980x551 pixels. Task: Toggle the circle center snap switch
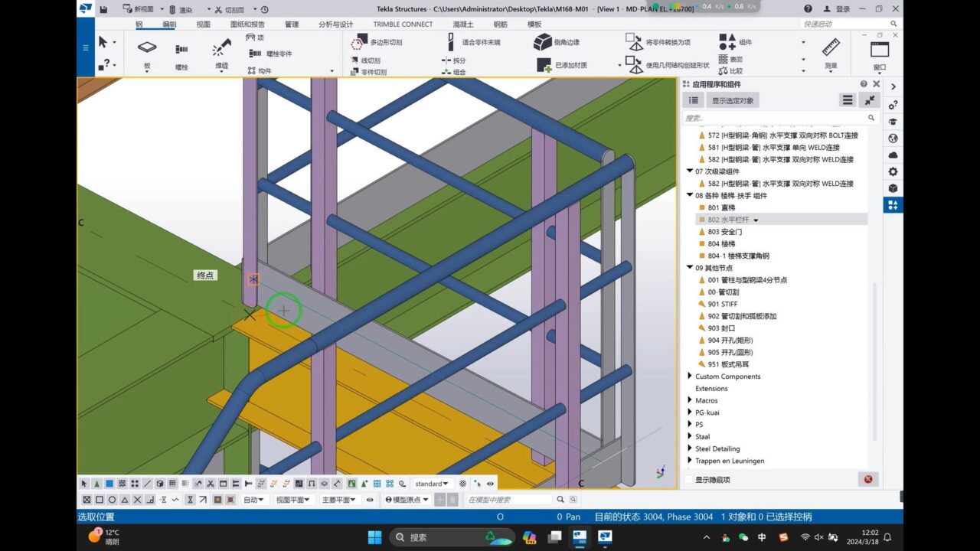(x=112, y=500)
